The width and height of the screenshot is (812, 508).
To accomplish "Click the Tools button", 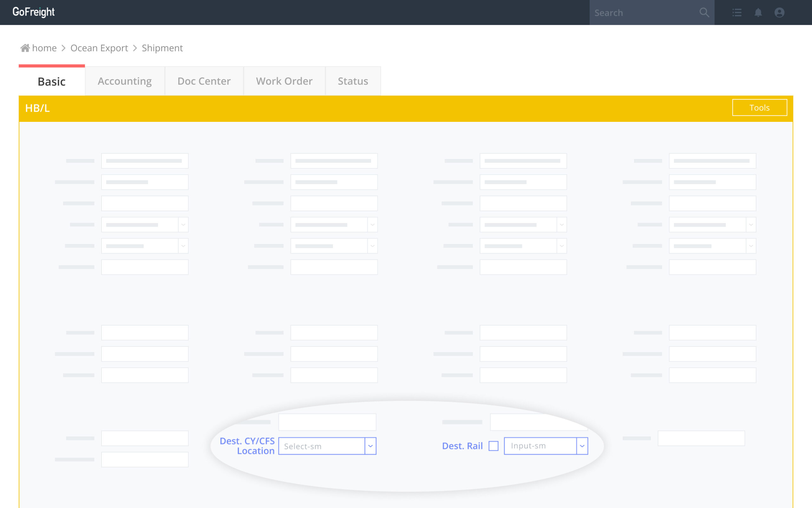I will pos(759,108).
